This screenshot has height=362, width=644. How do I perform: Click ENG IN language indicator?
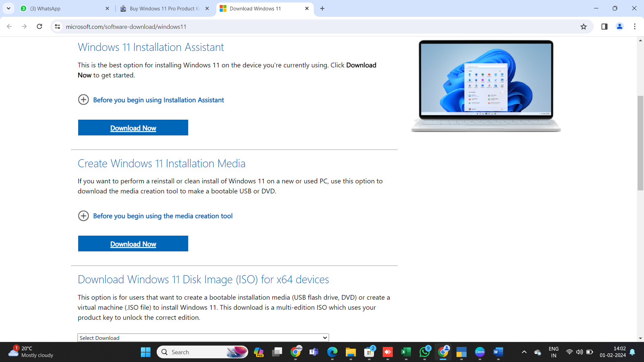[554, 352]
